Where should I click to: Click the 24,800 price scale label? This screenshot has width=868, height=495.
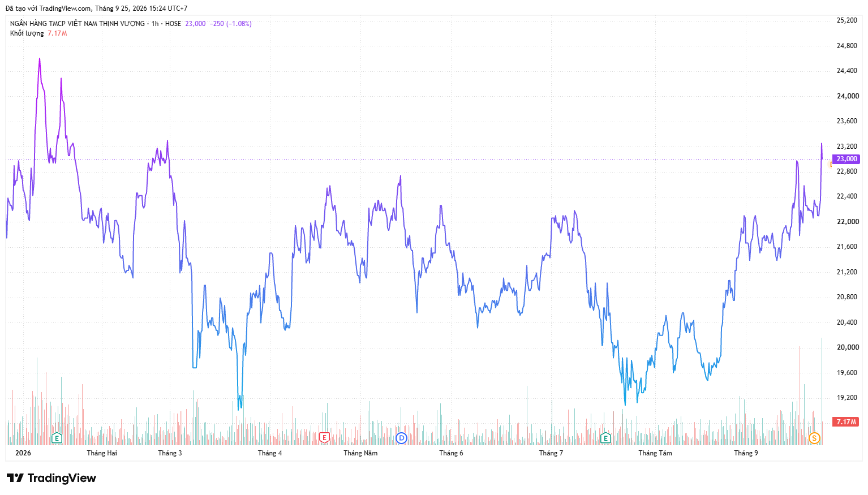(x=847, y=46)
